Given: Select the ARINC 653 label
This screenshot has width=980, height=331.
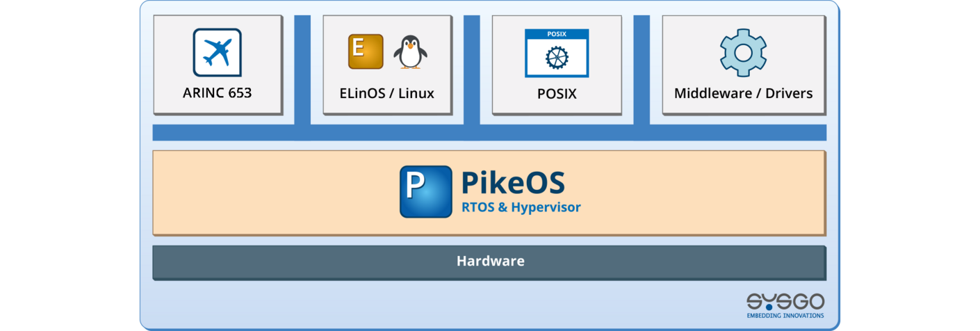Looking at the screenshot, I should tap(217, 92).
